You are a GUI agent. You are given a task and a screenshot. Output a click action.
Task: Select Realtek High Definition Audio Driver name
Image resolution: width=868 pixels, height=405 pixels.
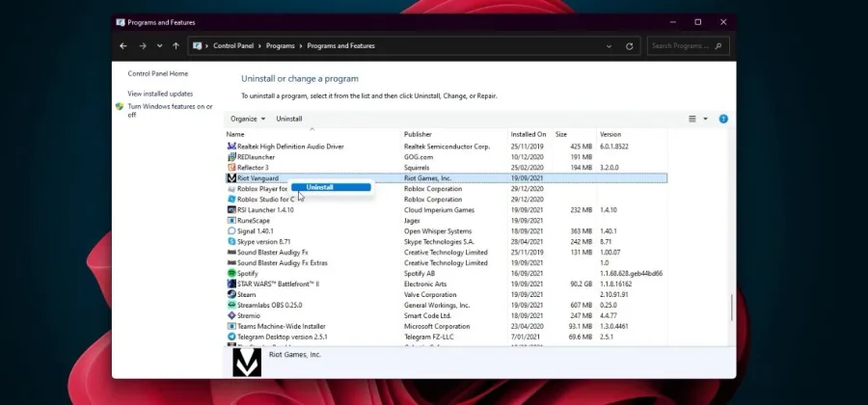pyautogui.click(x=290, y=147)
